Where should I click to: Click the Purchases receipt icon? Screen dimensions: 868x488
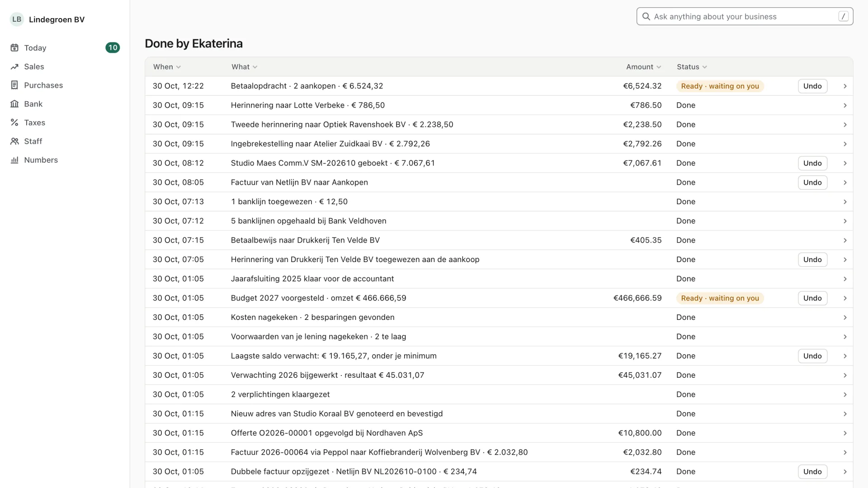pyautogui.click(x=14, y=85)
